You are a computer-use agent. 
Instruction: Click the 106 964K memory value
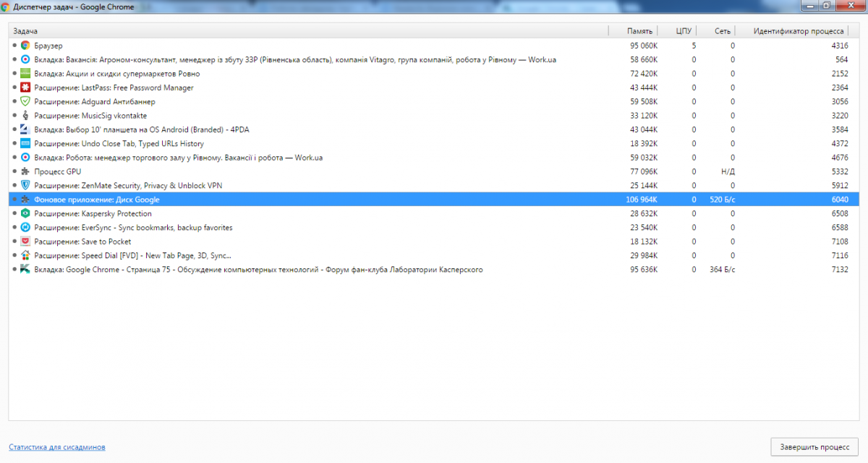point(642,200)
